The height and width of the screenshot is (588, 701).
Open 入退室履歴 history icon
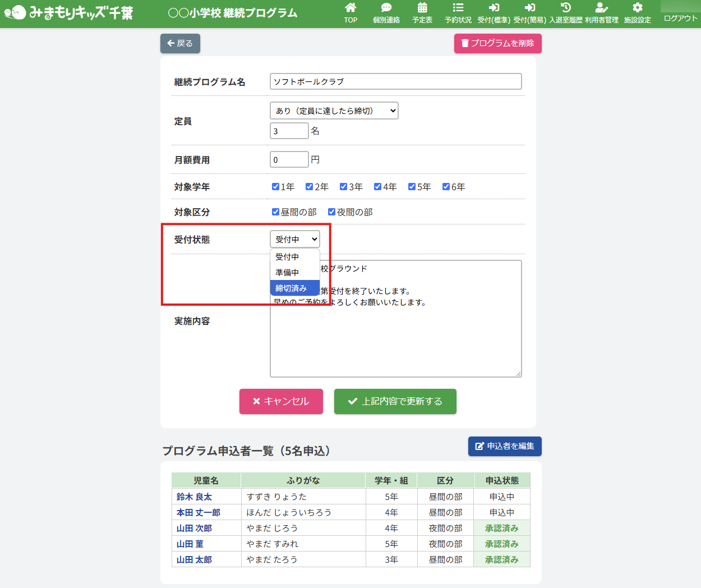[565, 8]
